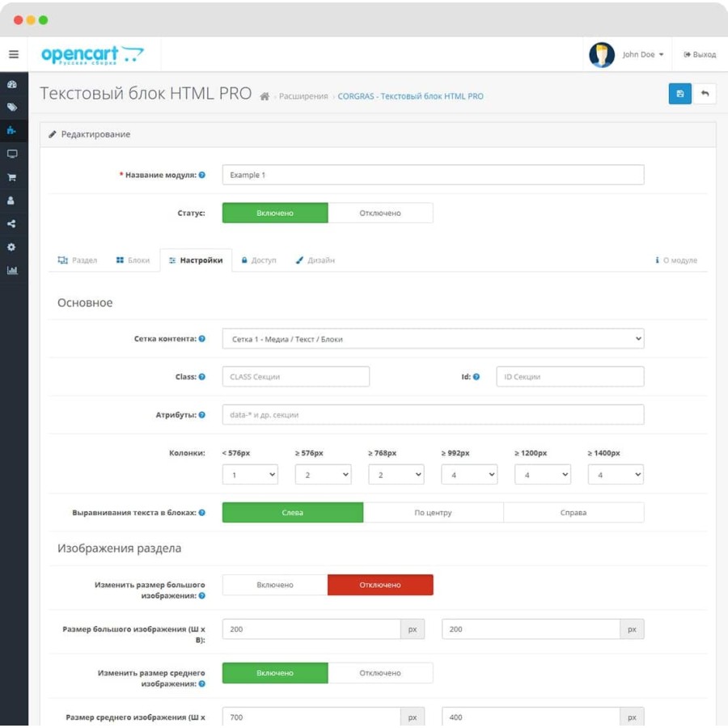Click the blue Save icon button
This screenshot has height=728, width=728.
point(679,94)
